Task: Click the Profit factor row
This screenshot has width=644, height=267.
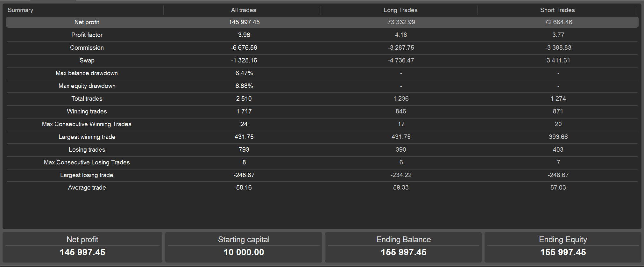Action: tap(87, 35)
